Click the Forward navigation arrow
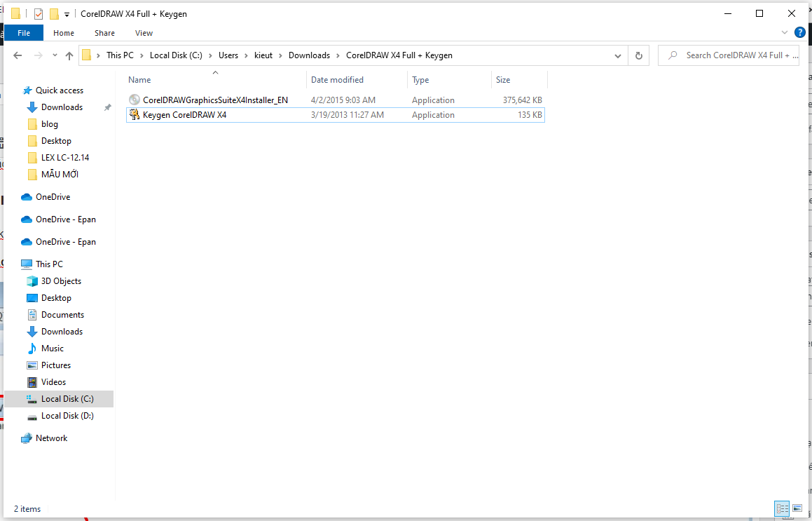The height and width of the screenshot is (521, 812). tap(38, 55)
